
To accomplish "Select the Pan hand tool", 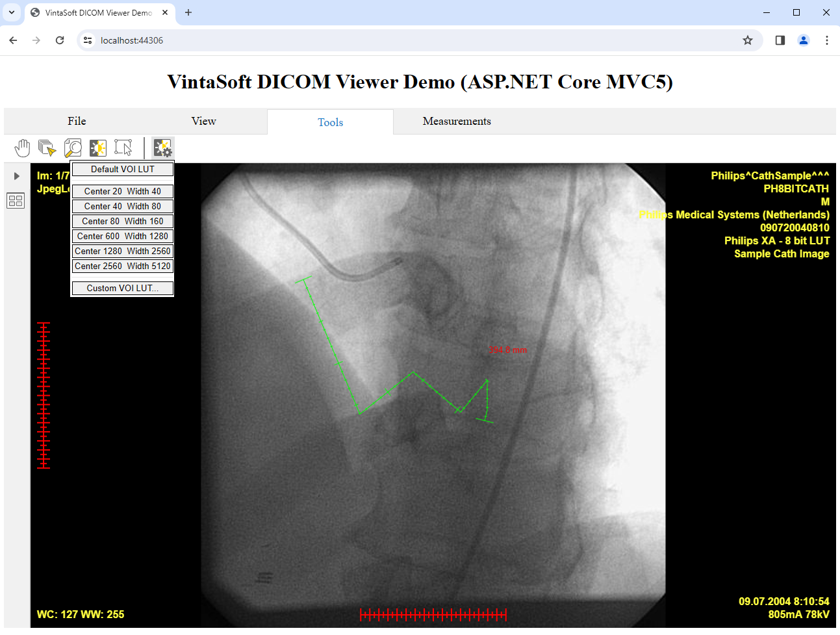I will 22,148.
